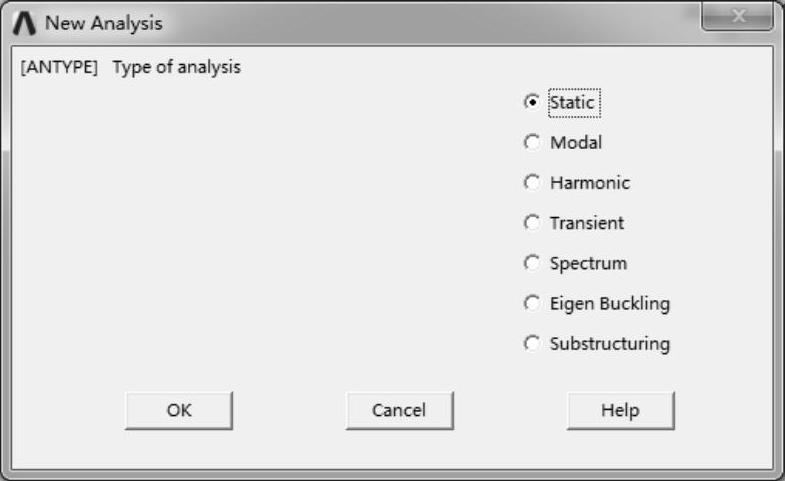Select the Eigen Buckling radio button
The height and width of the screenshot is (481, 785).
point(531,304)
